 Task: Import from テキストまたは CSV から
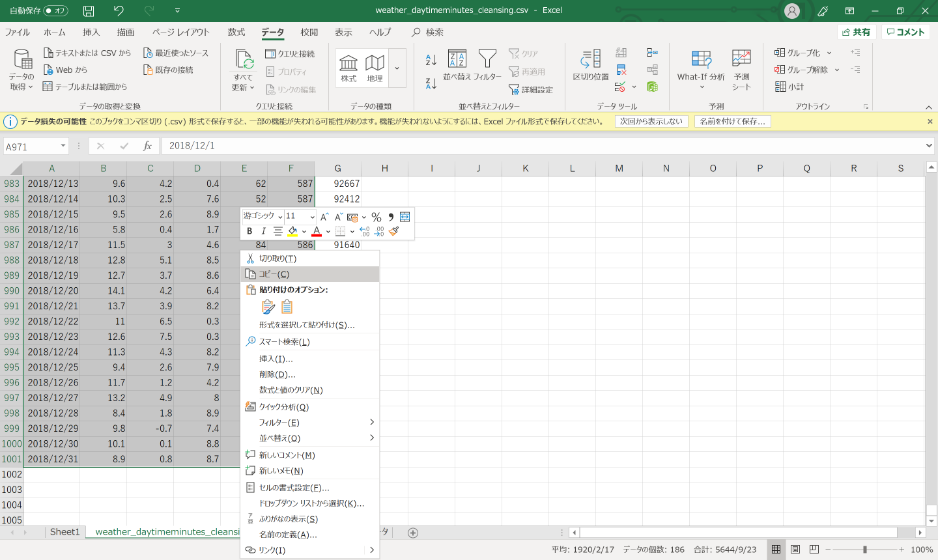tap(87, 53)
